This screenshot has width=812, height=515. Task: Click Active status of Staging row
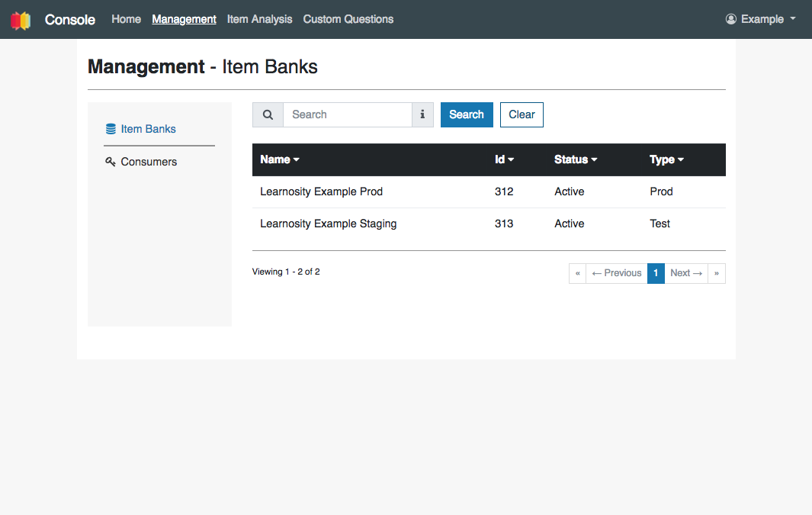click(569, 224)
